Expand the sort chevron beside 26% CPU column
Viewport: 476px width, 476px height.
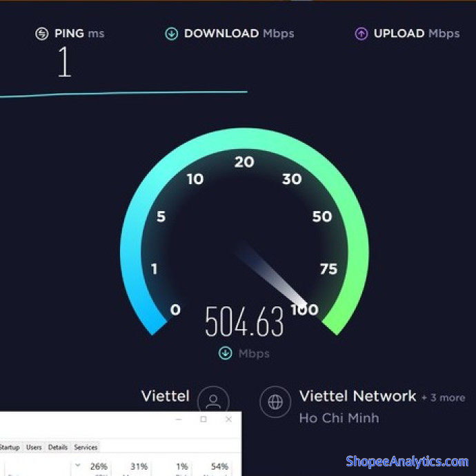pyautogui.click(x=78, y=465)
